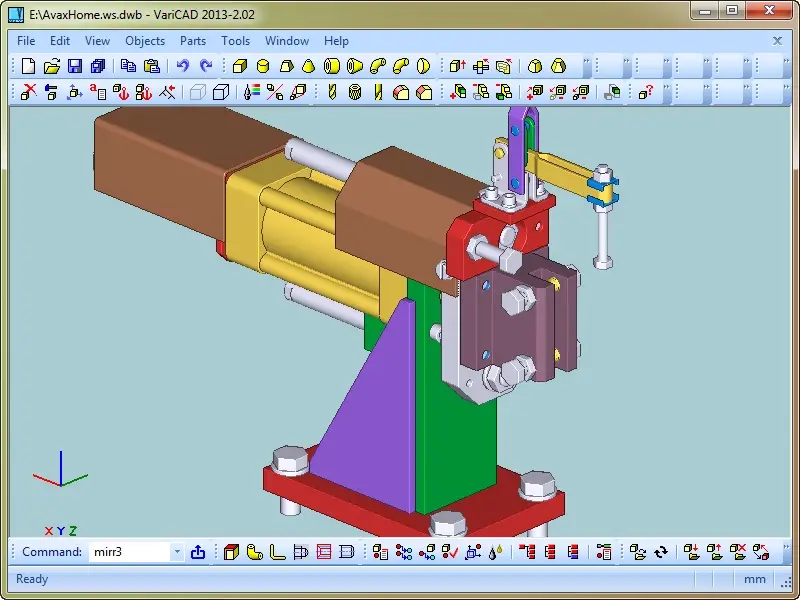Insert a pipe solid
Screen dimensions: 800x600
click(332, 66)
